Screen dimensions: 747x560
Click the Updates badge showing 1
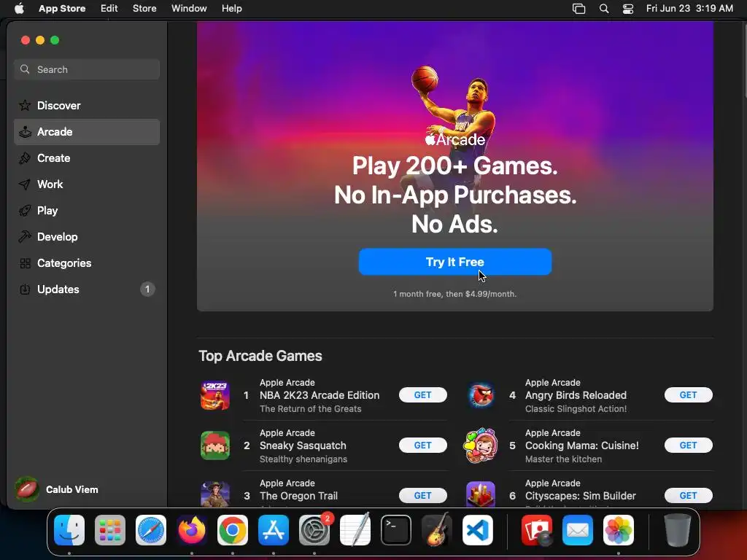(147, 289)
